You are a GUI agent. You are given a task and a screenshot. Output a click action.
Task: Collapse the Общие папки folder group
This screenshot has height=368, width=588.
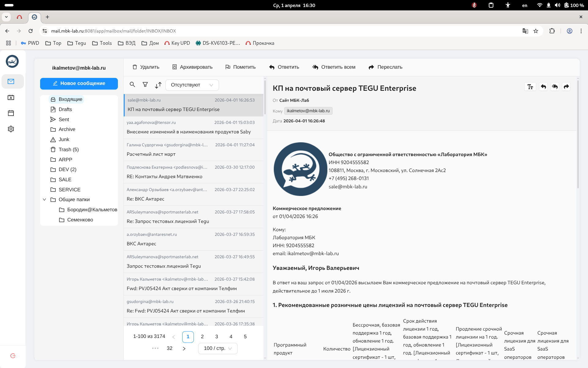(45, 199)
